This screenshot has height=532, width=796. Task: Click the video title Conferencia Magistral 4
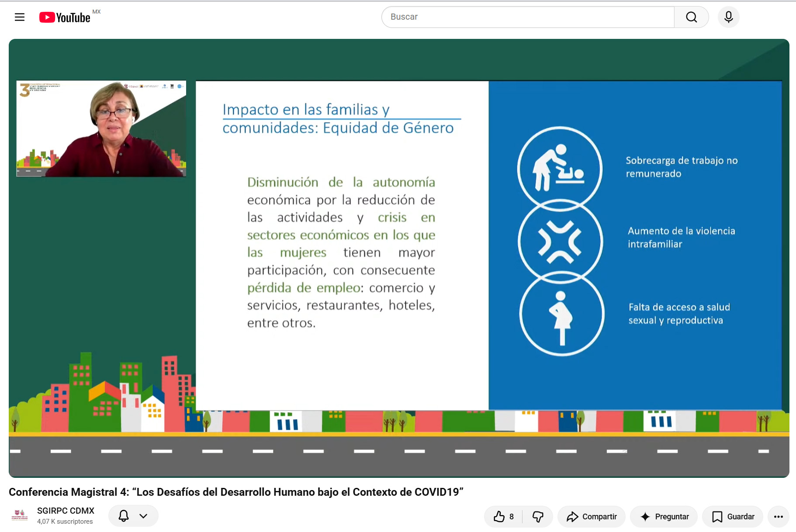[236, 492]
